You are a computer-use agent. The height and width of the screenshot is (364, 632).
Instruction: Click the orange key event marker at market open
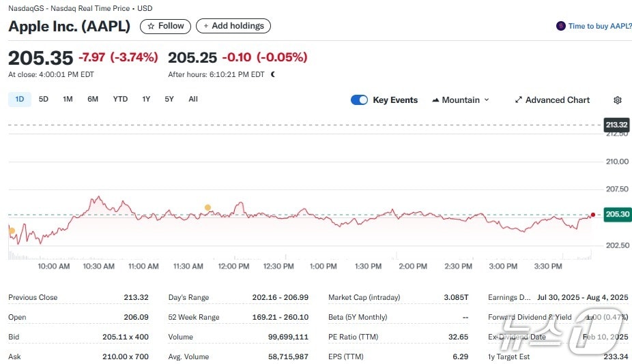click(x=12, y=231)
